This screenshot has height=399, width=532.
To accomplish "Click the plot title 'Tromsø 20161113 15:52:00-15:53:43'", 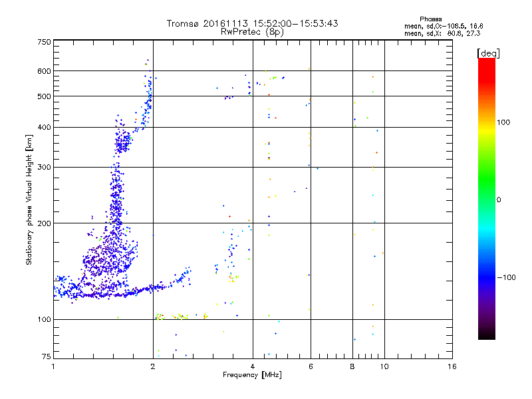I will (x=252, y=23).
